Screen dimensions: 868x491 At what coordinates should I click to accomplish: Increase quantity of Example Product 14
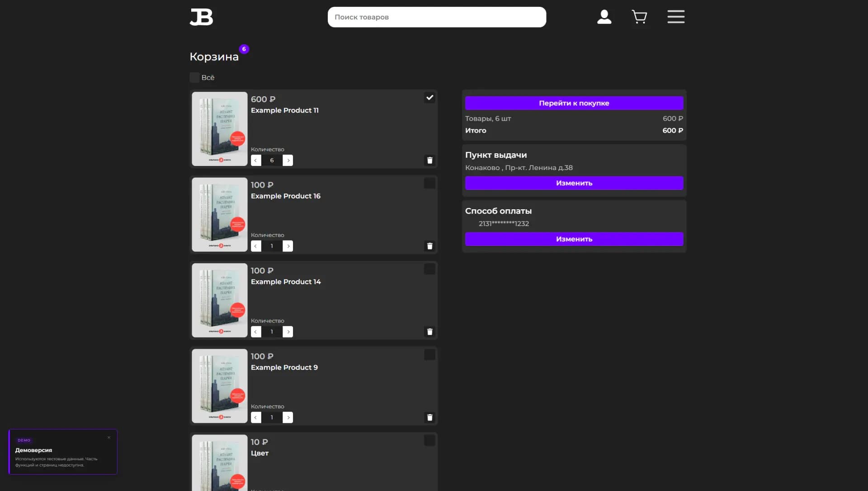(x=288, y=332)
